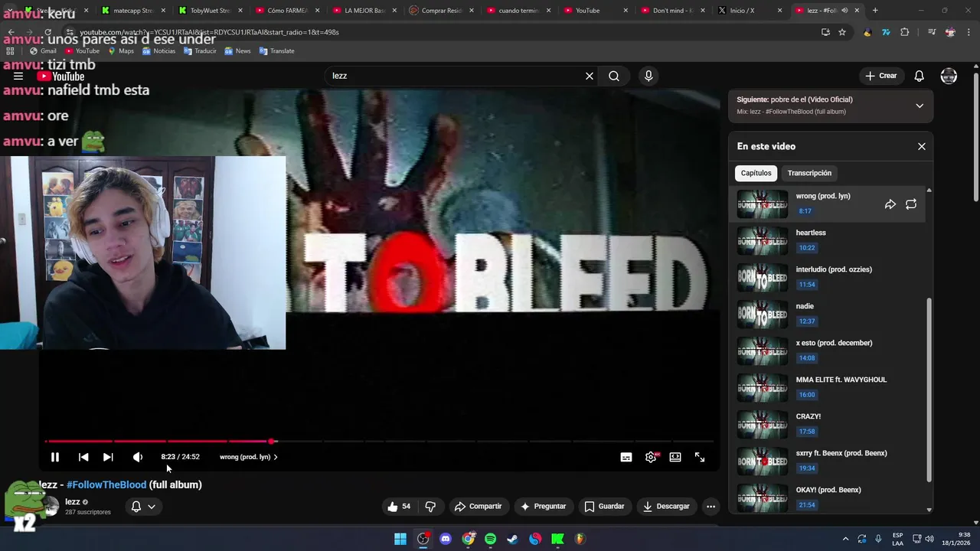Open the lezz channel name link

(73, 502)
